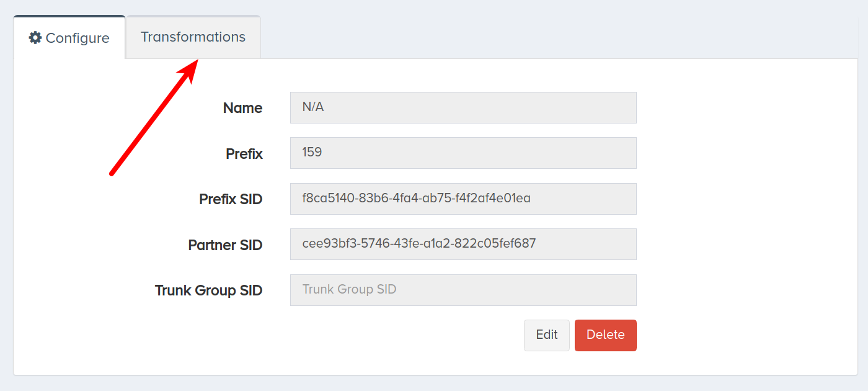Image resolution: width=868 pixels, height=391 pixels.
Task: Click the Edit button
Action: pyautogui.click(x=547, y=335)
